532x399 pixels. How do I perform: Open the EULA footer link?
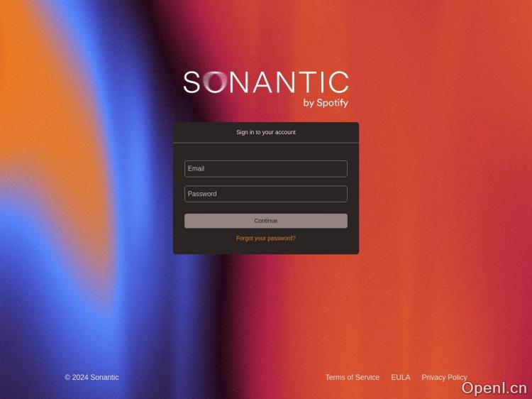click(x=400, y=377)
